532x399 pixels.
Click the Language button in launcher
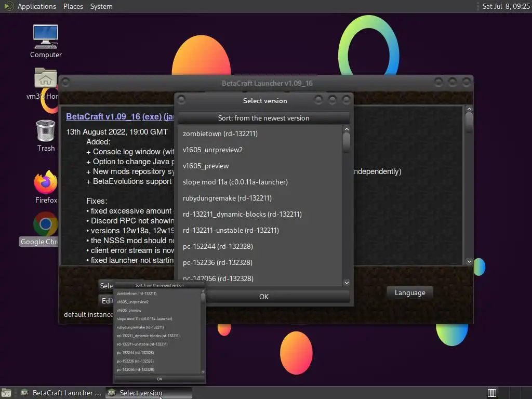point(410,293)
